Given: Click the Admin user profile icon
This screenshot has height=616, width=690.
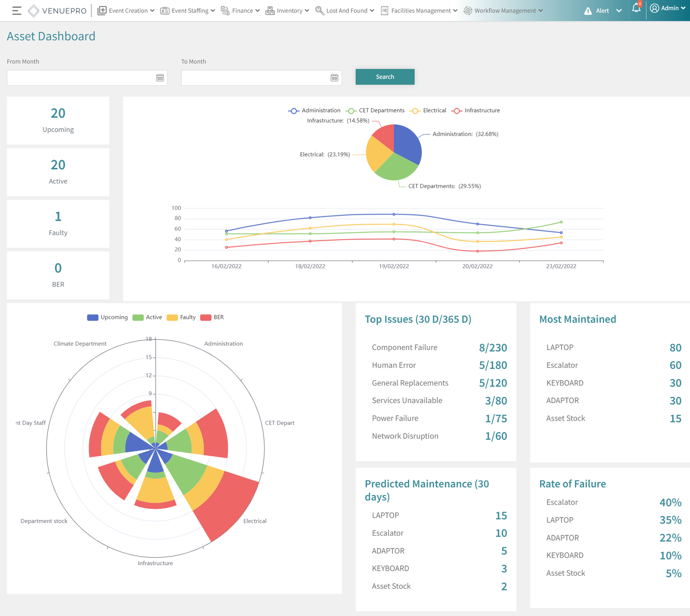Looking at the screenshot, I should point(654,8).
